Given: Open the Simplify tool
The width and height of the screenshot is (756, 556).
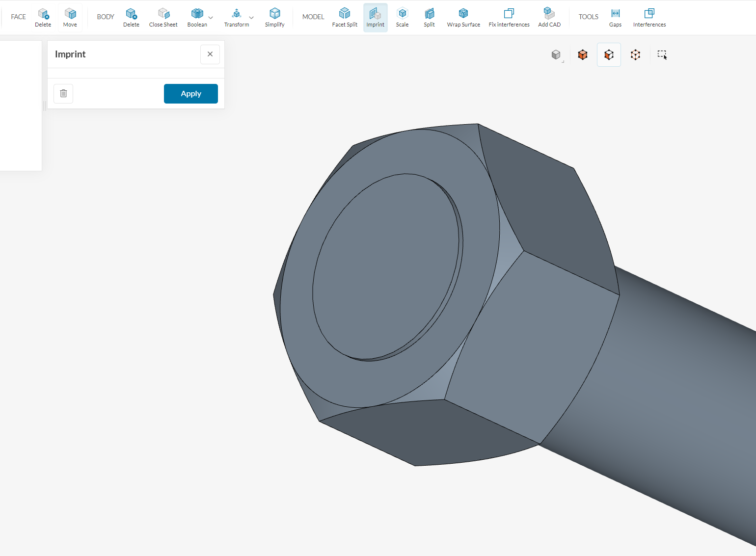Looking at the screenshot, I should 274,17.
